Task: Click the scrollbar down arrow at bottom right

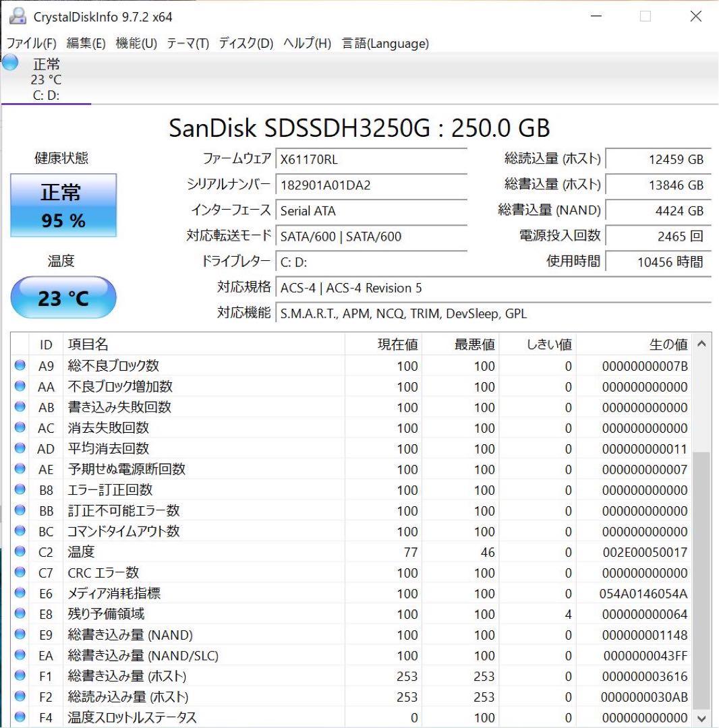Action: point(702,717)
